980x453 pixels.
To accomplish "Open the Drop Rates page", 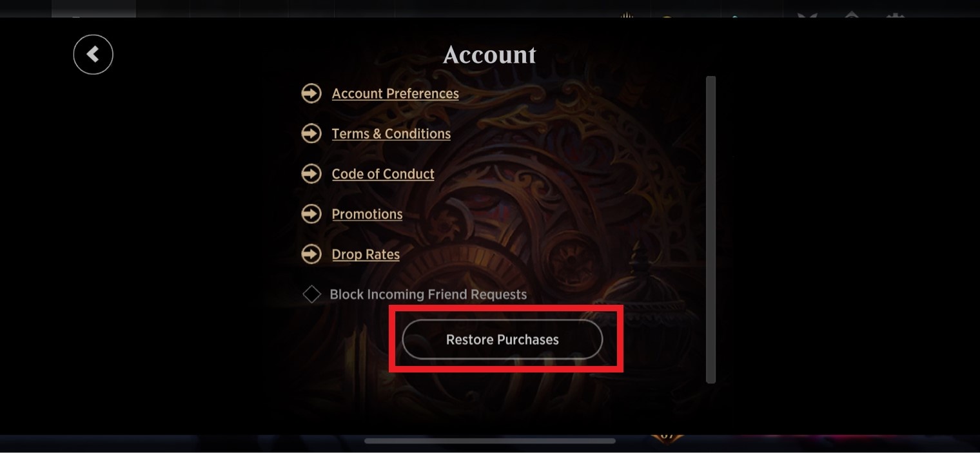I will point(365,254).
